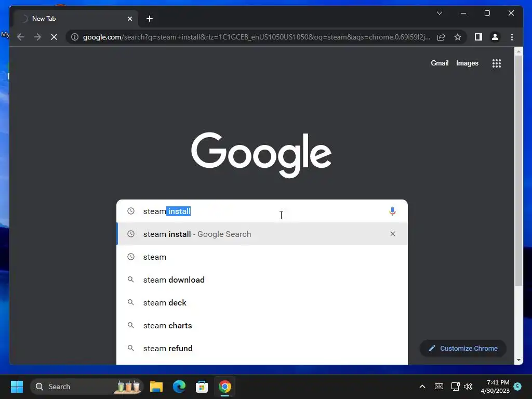The height and width of the screenshot is (399, 532).
Task: Open the volume tray icon
Action: coord(468,387)
